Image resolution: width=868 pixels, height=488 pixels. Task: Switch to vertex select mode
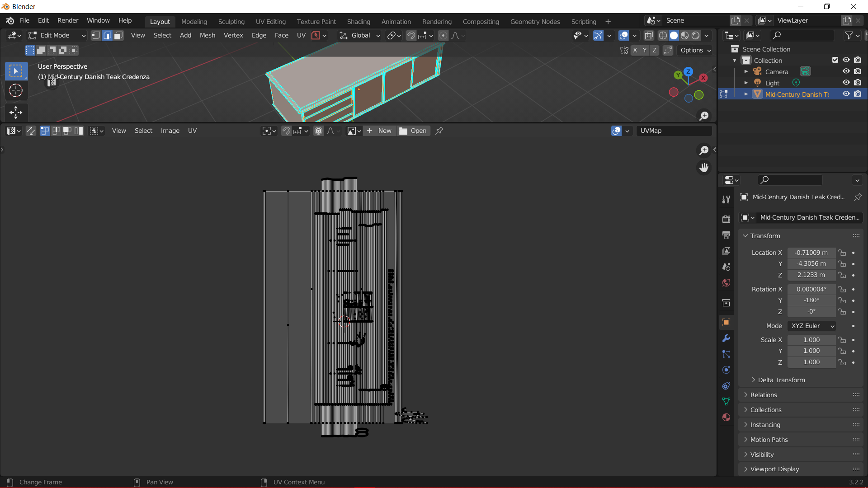pyautogui.click(x=96, y=35)
